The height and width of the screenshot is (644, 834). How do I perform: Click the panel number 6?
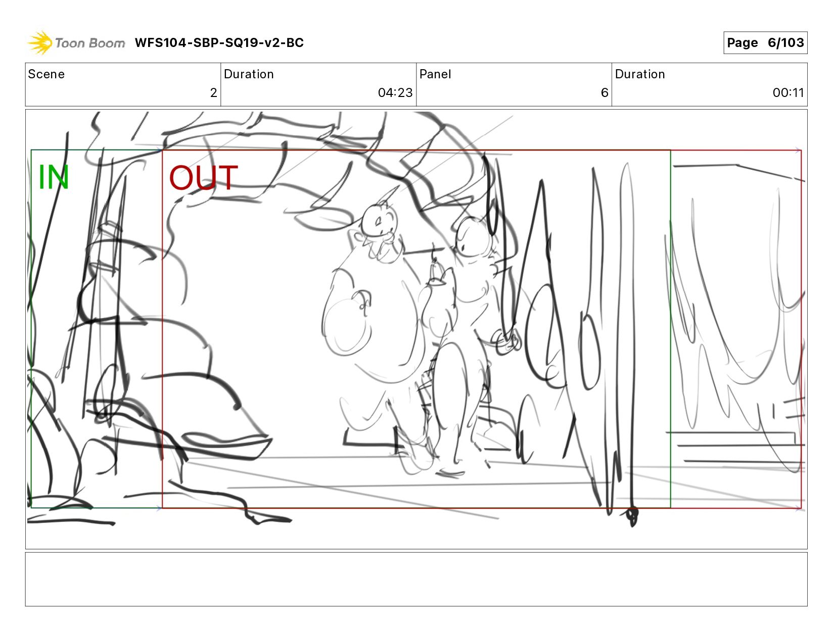605,93
